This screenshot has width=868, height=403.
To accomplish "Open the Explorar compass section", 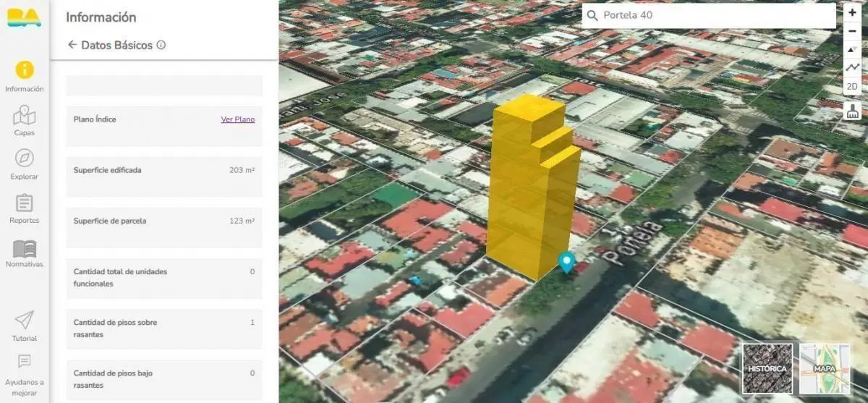I will pos(25,164).
